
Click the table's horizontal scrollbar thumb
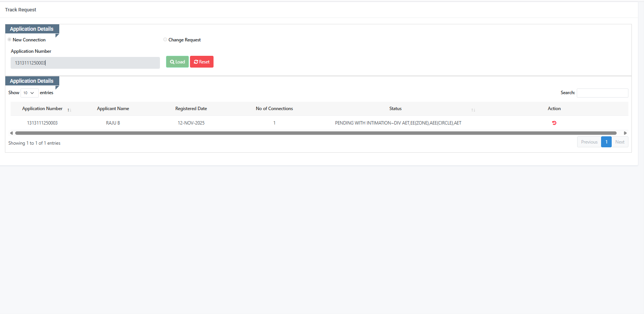pyautogui.click(x=316, y=133)
